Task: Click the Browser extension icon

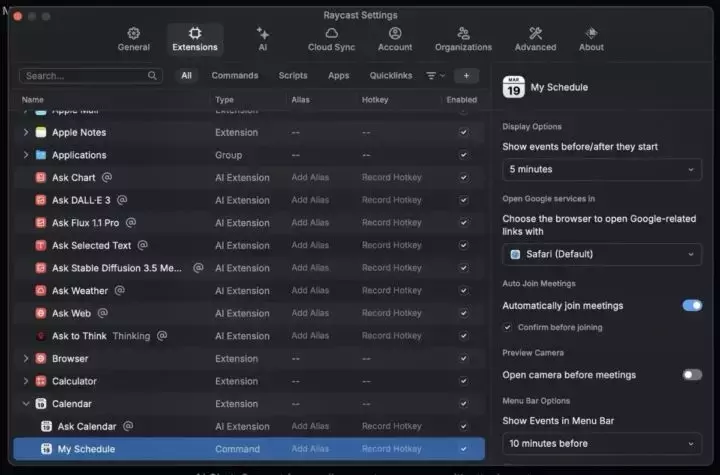Action: (41, 358)
